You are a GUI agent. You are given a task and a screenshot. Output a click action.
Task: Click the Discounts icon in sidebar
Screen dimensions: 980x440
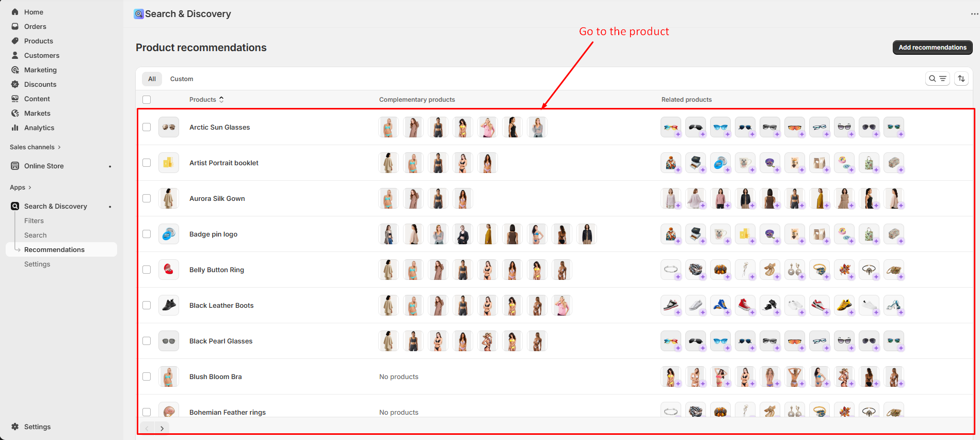15,84
